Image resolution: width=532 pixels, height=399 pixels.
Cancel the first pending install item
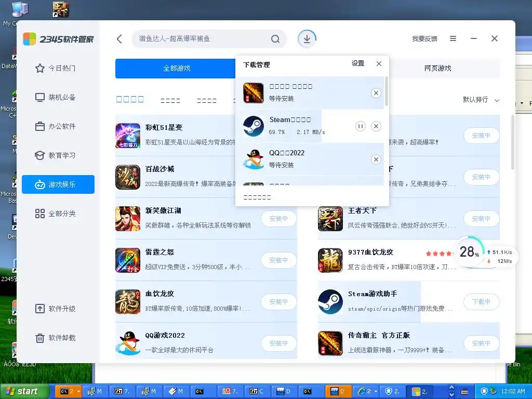[376, 93]
